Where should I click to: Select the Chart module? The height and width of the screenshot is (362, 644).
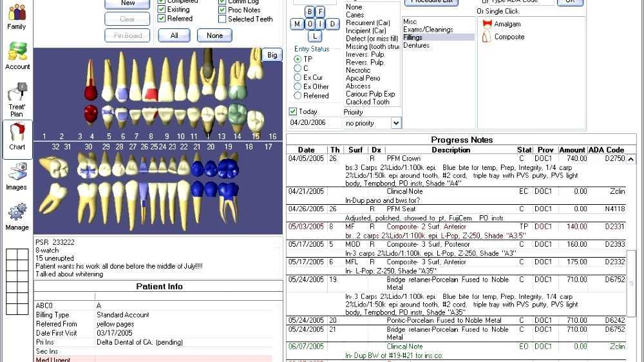(17, 139)
